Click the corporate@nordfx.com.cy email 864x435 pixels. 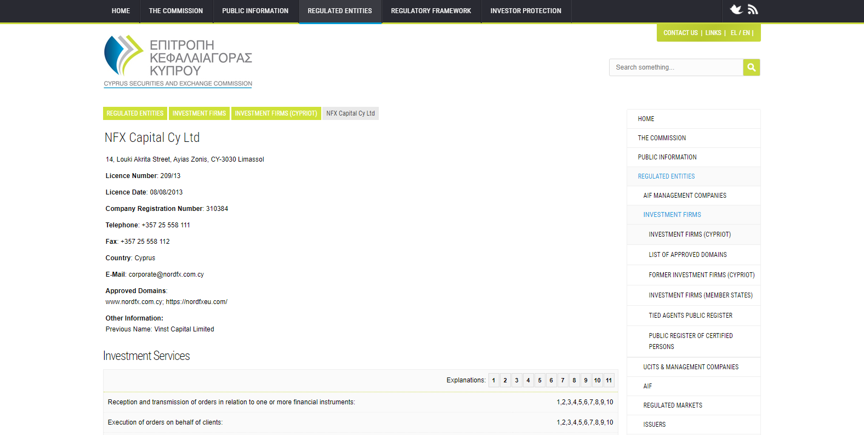(x=166, y=275)
